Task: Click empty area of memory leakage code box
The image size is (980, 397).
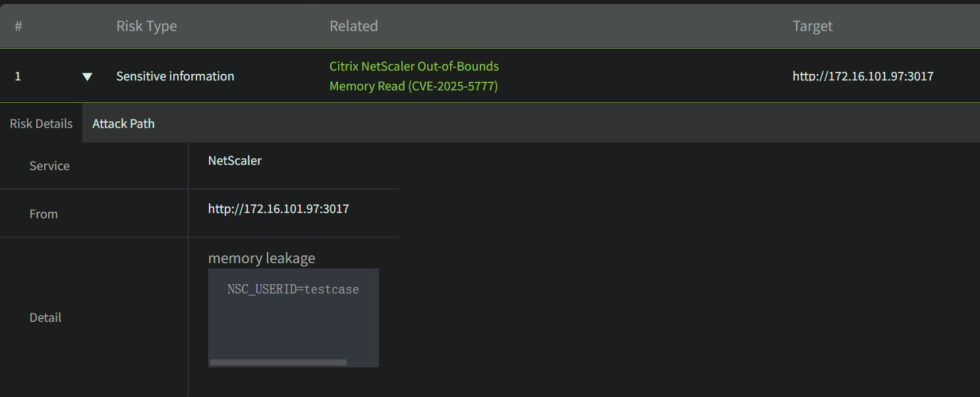Action: tap(293, 328)
